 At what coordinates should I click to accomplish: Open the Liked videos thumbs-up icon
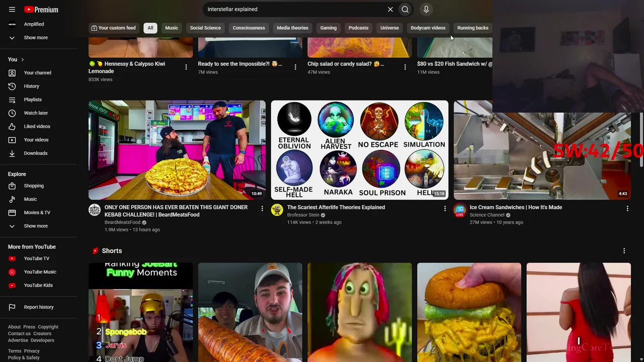[12, 127]
